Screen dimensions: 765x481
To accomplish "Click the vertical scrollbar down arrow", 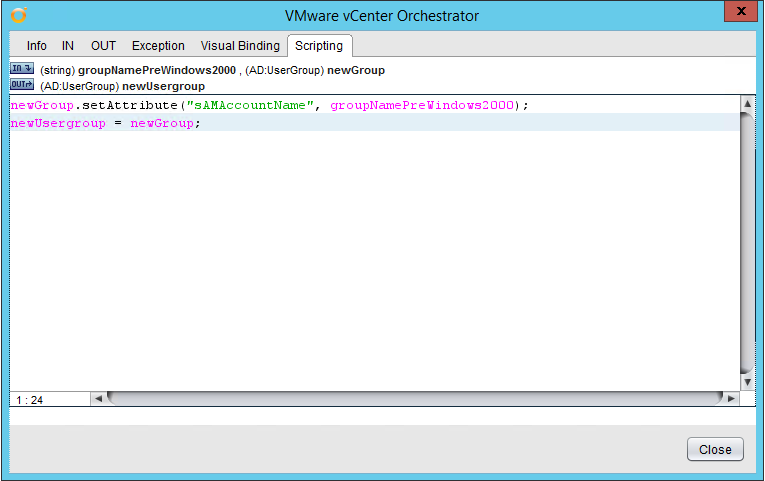I will click(x=747, y=382).
